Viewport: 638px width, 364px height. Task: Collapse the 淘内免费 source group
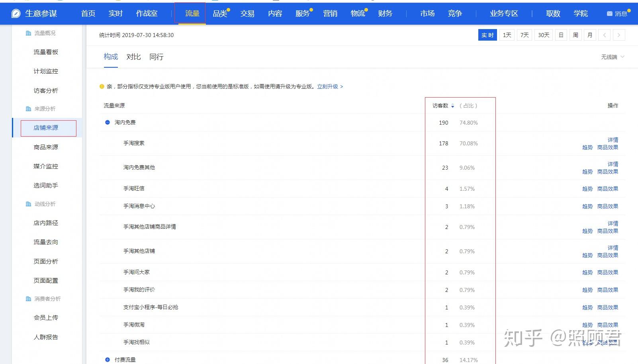(x=108, y=122)
